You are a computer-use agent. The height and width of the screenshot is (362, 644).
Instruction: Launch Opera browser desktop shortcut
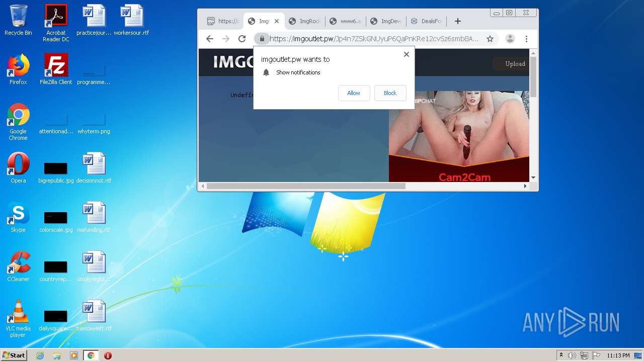pos(18,168)
